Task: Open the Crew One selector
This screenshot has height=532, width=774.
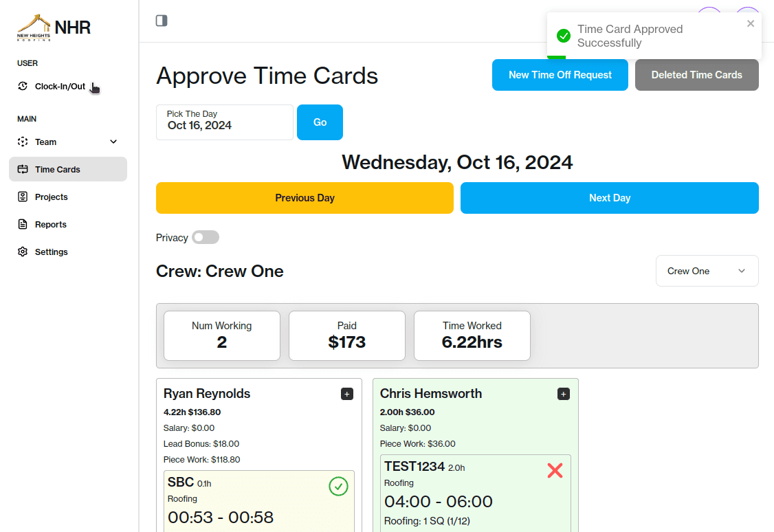Action: click(707, 271)
